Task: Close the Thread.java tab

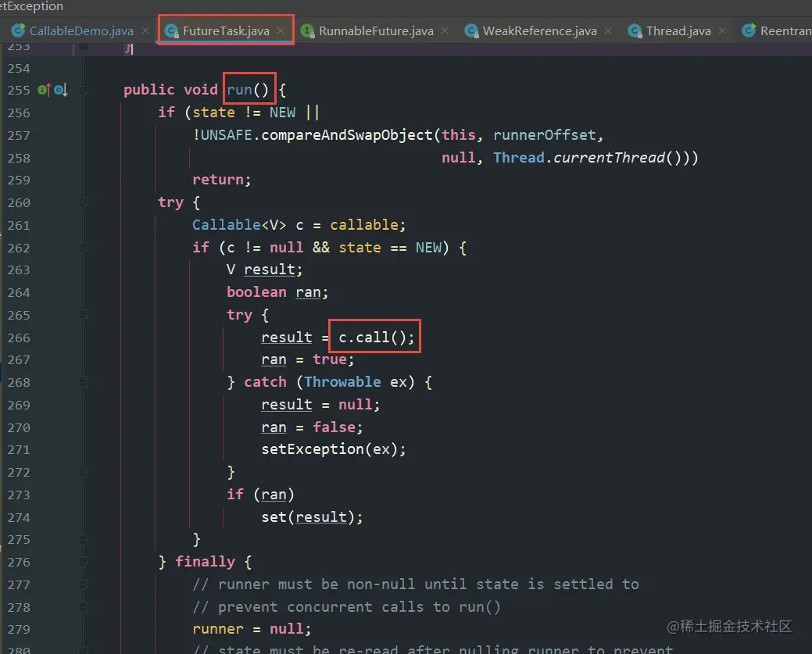Action: 722,31
